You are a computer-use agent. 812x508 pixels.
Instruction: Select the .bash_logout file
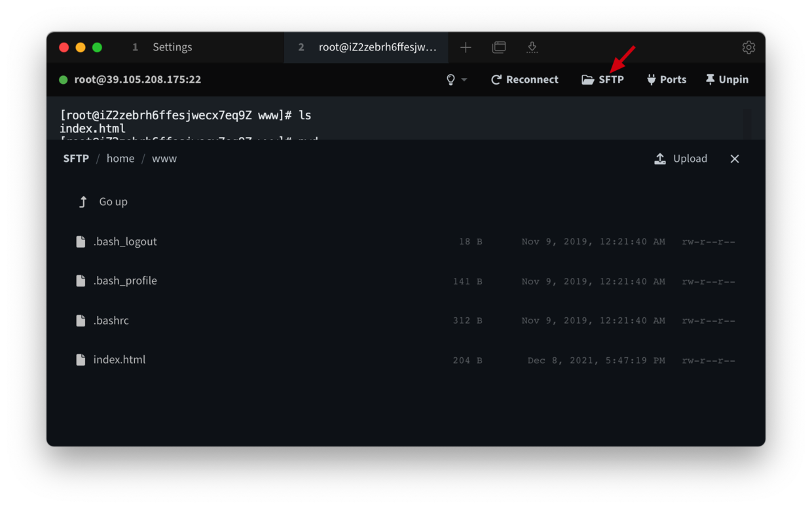pos(125,242)
